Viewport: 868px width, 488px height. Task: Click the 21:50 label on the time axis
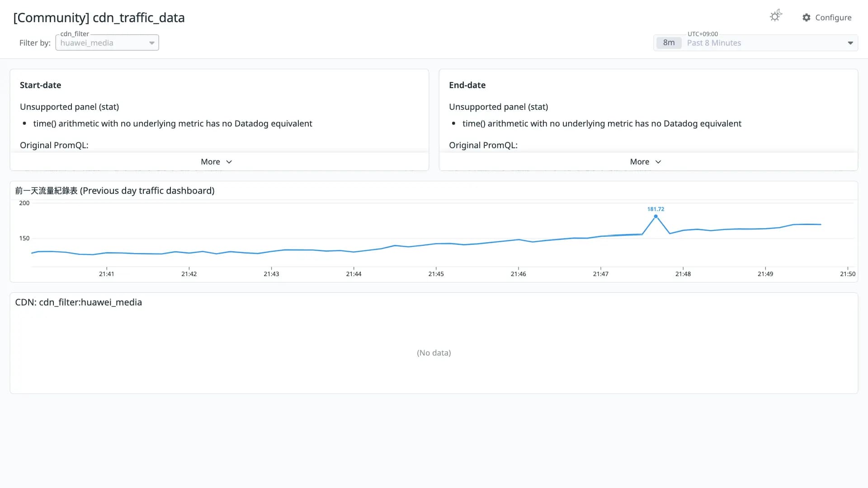pos(848,274)
